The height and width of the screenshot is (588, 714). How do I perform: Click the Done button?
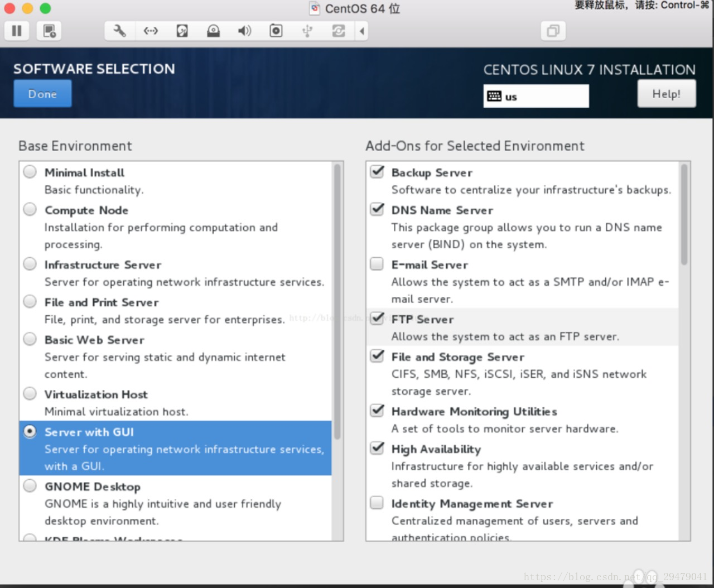(x=42, y=94)
